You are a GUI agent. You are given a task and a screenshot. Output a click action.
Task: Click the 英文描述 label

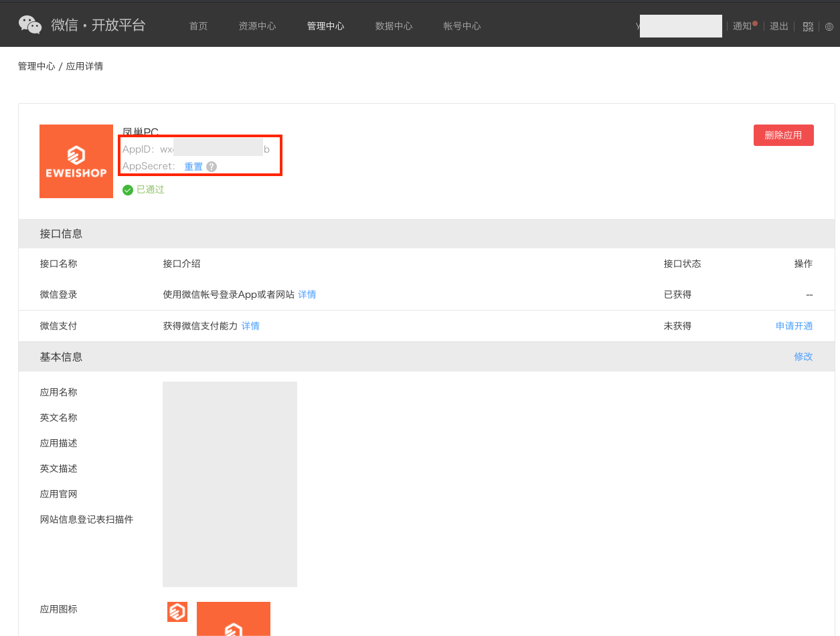59,469
